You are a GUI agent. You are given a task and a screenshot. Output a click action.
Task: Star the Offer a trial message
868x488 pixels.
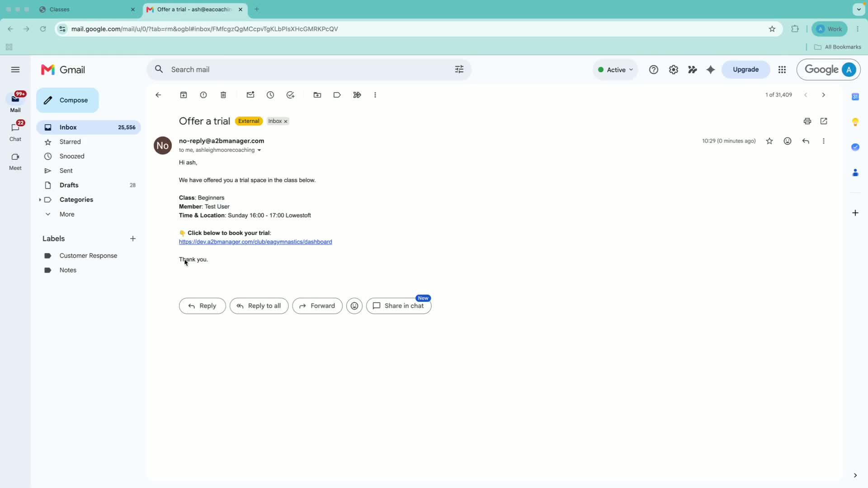[x=769, y=141]
